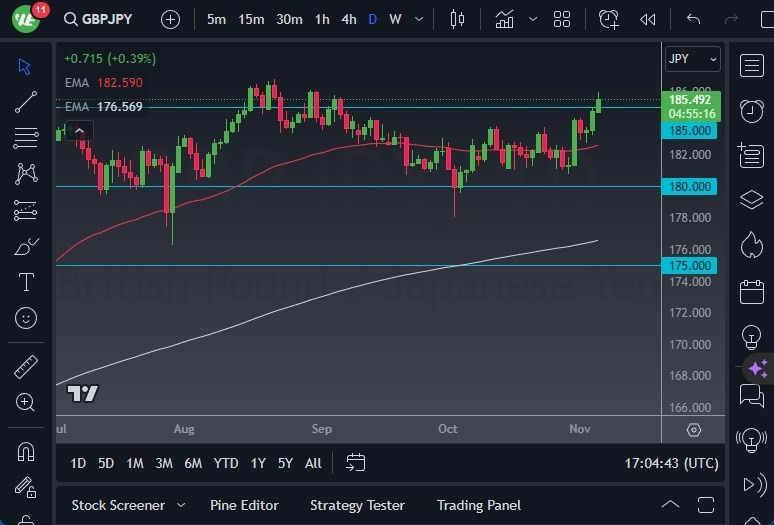The height and width of the screenshot is (525, 774).
Task: Set date range to All
Action: tap(313, 463)
